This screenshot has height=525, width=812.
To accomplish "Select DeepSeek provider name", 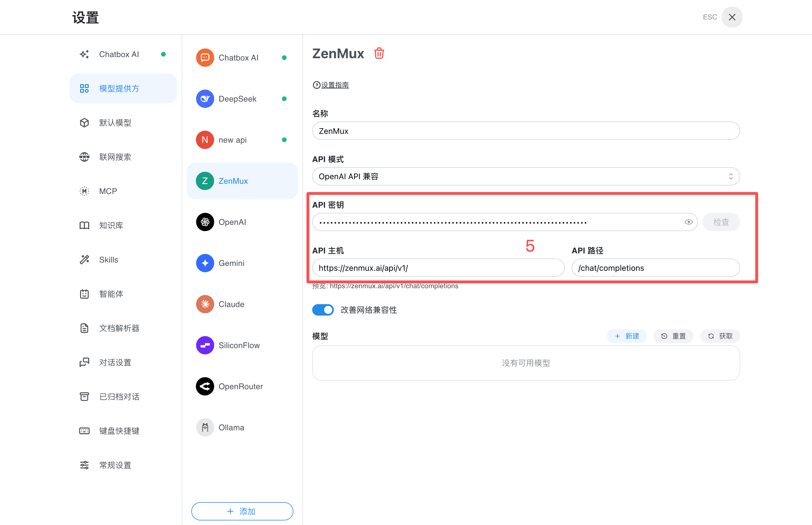I will pyautogui.click(x=237, y=99).
